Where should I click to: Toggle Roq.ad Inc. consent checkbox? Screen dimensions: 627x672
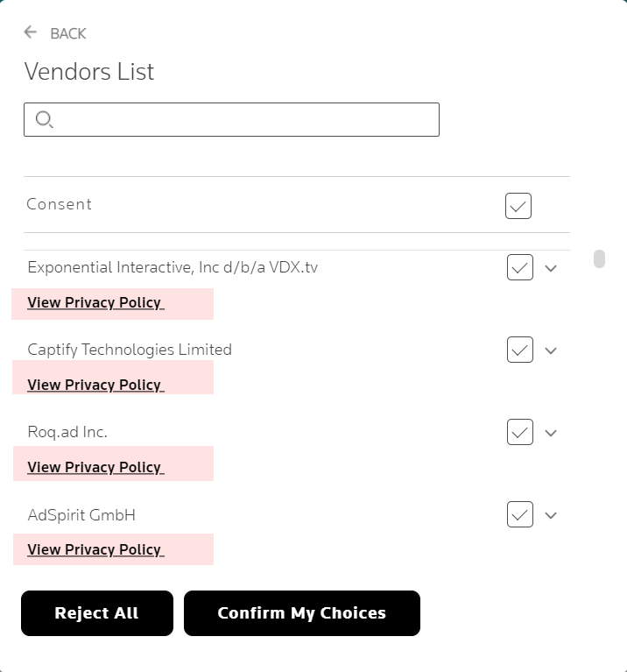tap(520, 432)
